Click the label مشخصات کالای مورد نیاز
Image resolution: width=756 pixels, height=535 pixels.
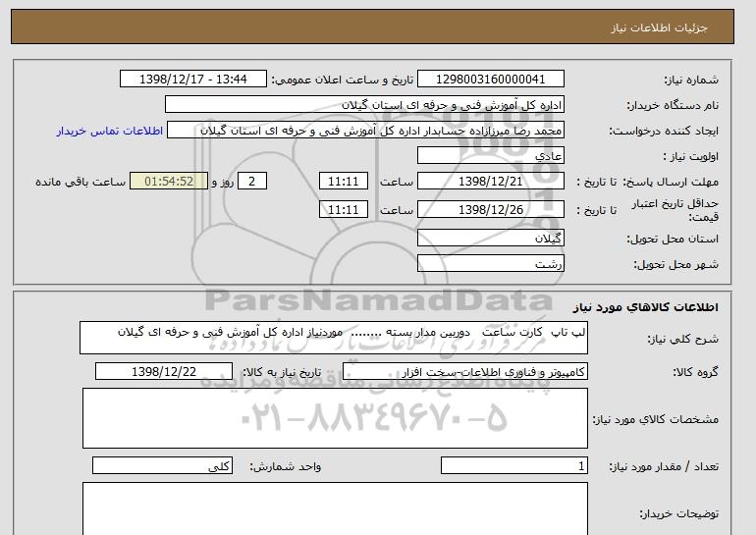pos(656,419)
